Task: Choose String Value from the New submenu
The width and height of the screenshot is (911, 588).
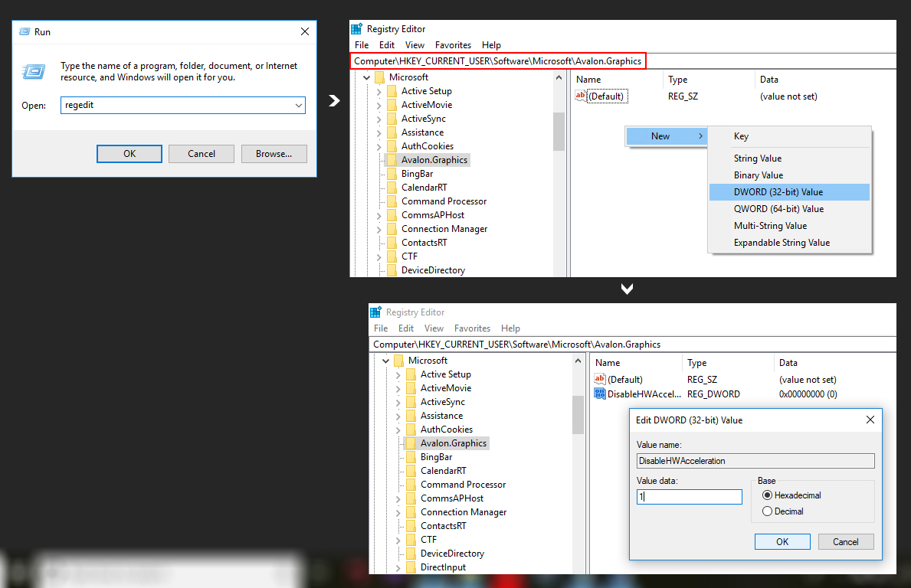Action: (x=790, y=158)
